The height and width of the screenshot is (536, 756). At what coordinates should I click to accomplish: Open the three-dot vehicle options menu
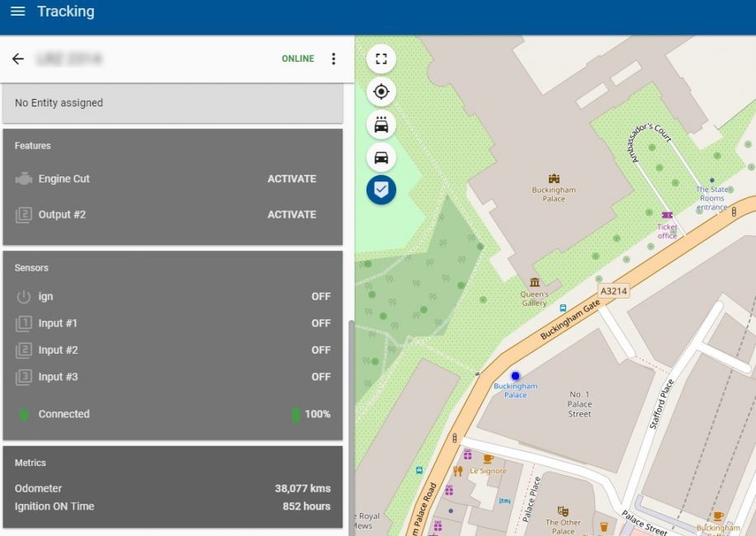[x=333, y=59]
